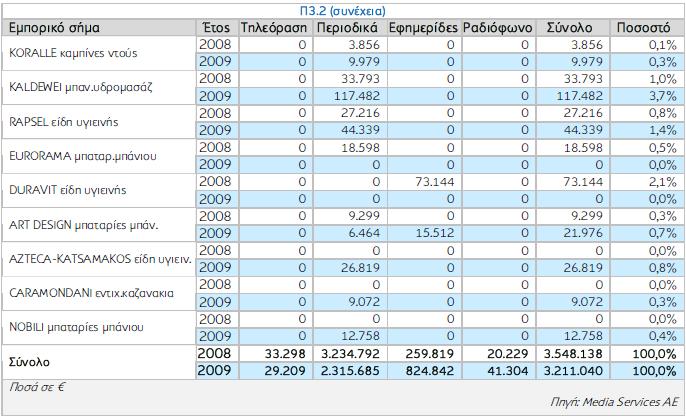The height and width of the screenshot is (416, 686).
Task: Click KORALLE Περιοδικά value 3.856
Action: (x=364, y=45)
